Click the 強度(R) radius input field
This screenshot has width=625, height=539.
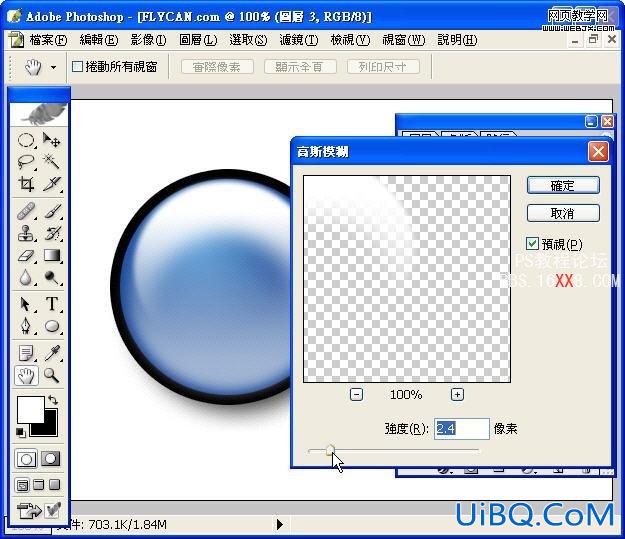coord(462,429)
